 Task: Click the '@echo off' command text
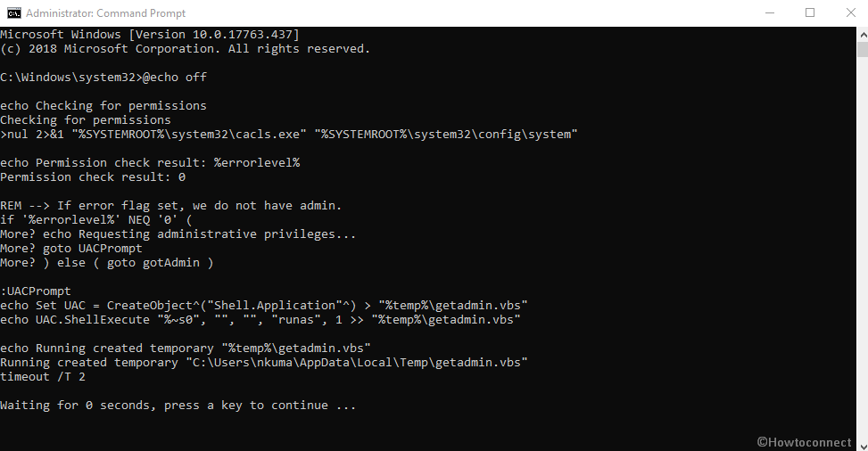pyautogui.click(x=174, y=78)
